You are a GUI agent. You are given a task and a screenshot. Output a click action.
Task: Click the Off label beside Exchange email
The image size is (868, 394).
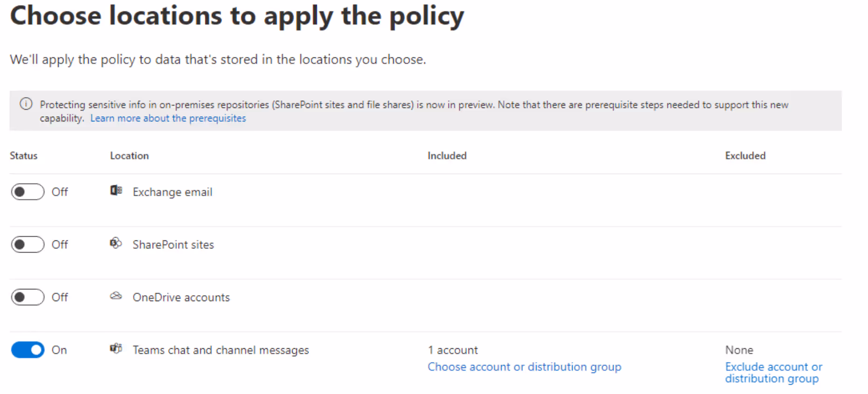[60, 192]
